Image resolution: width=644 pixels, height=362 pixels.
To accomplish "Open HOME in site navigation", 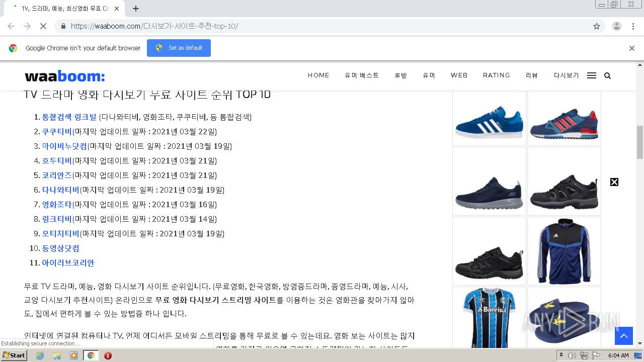I will tap(318, 75).
